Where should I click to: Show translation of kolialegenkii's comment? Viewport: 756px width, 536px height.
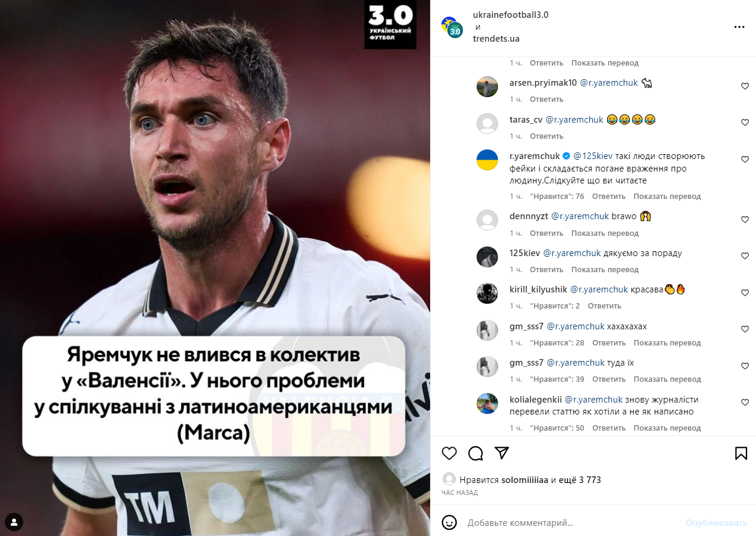(667, 428)
